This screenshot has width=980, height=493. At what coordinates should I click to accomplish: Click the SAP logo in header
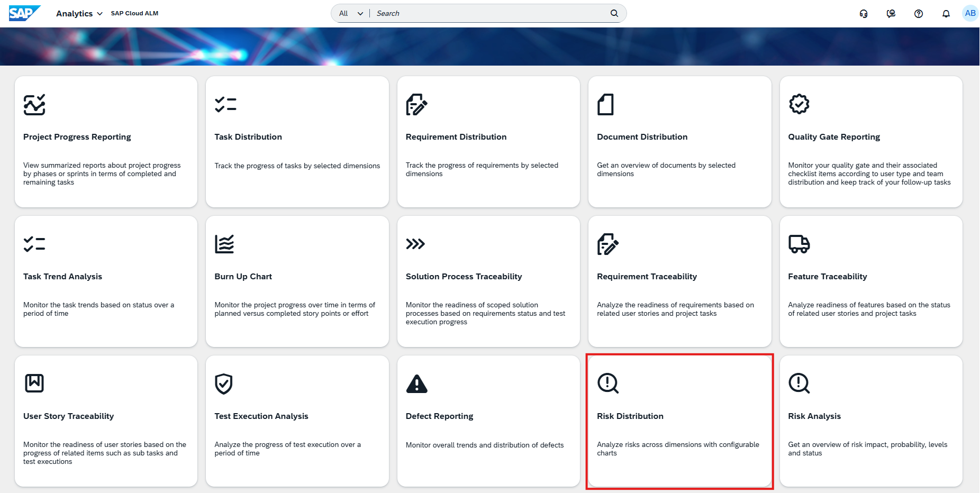pos(24,13)
